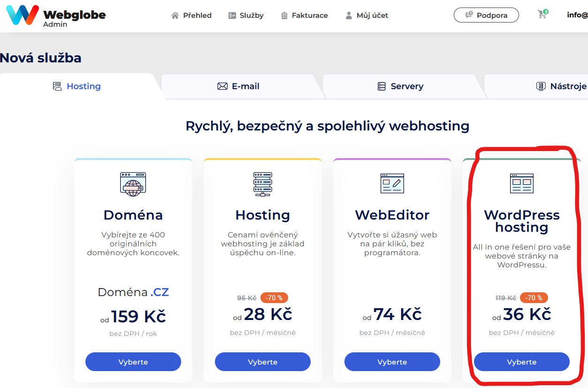588x388 pixels.
Task: Click the Fakturace invoice icon
Action: click(x=284, y=15)
